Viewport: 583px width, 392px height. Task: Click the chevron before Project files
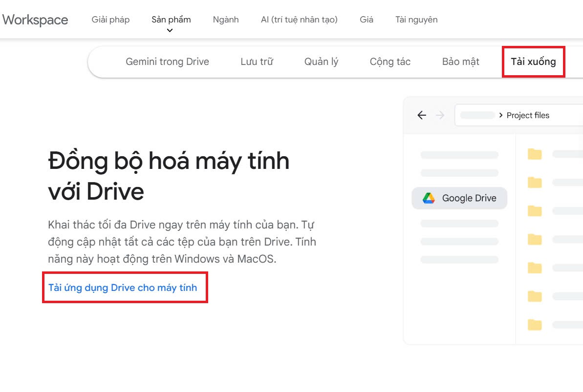pos(501,115)
